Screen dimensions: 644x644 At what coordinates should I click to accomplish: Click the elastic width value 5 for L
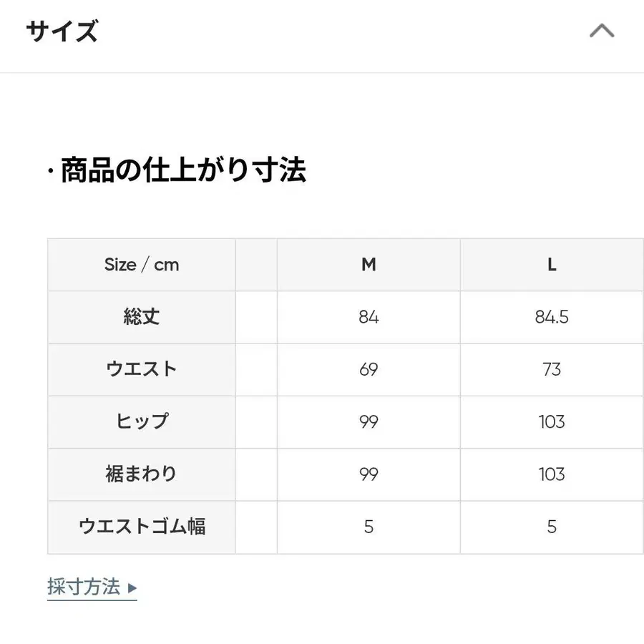551,526
